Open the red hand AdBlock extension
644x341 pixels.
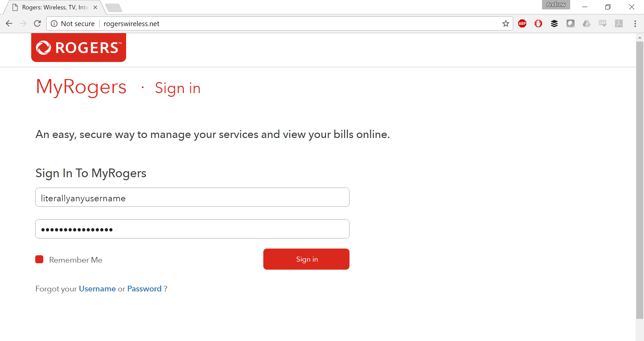[x=538, y=23]
